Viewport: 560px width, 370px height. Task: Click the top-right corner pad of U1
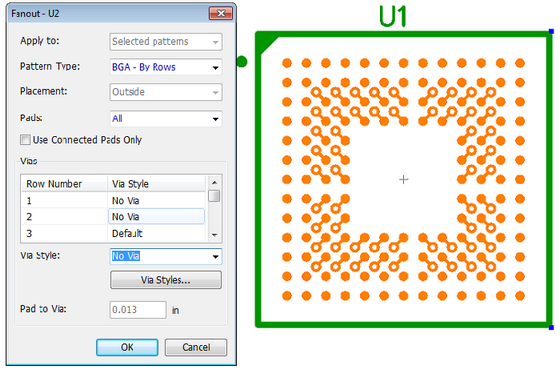[x=520, y=63]
